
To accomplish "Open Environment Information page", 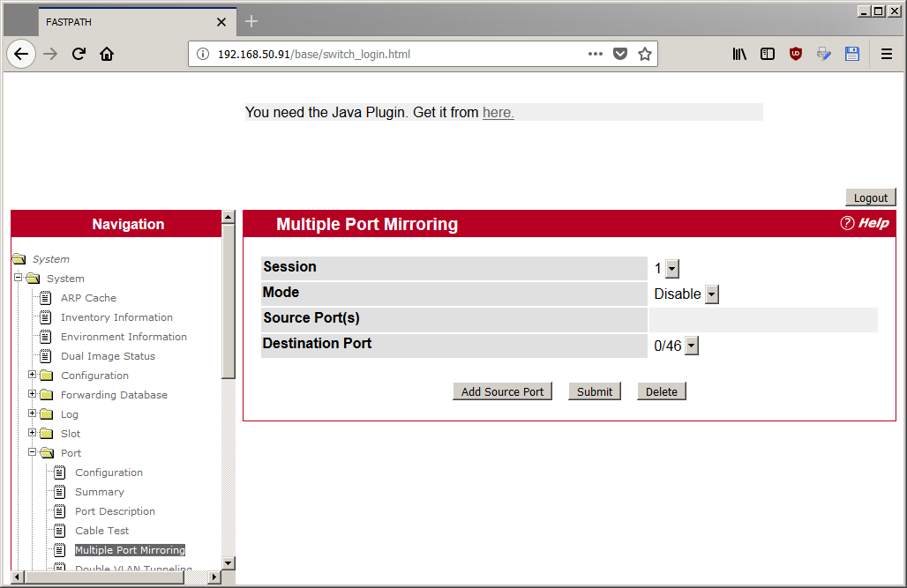I will tap(124, 337).
